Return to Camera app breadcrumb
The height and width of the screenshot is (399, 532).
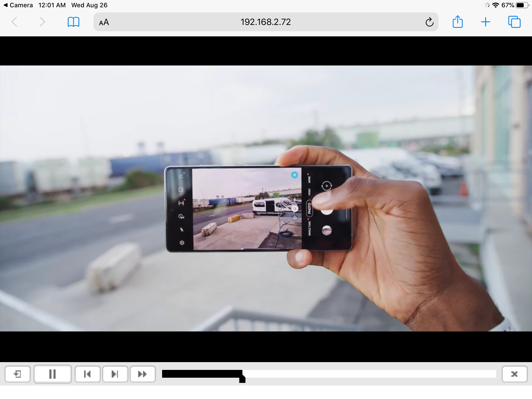click(18, 5)
